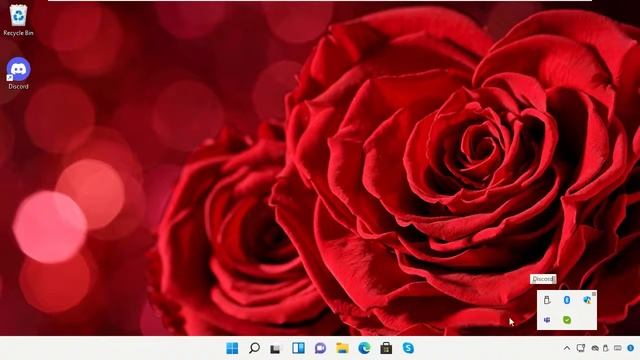Open Microsoft Teams icon in overflow tray
Screen dimensions: 640x360
pyautogui.click(x=547, y=320)
